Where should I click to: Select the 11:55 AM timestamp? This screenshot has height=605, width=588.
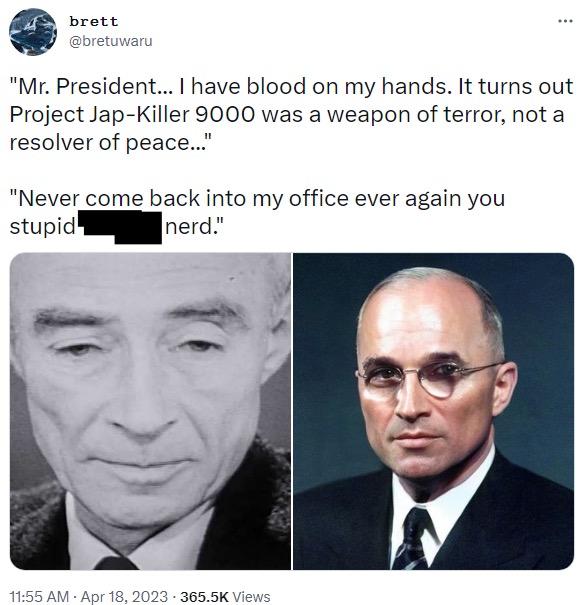pyautogui.click(x=39, y=596)
